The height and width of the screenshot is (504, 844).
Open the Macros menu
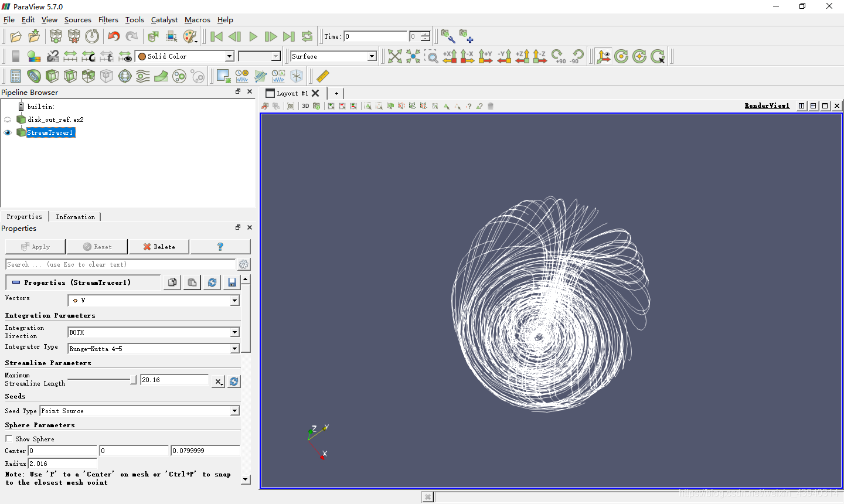(x=198, y=20)
